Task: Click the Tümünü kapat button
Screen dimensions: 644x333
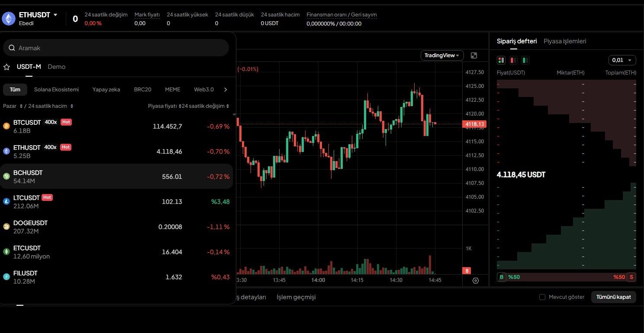Action: [x=613, y=297]
